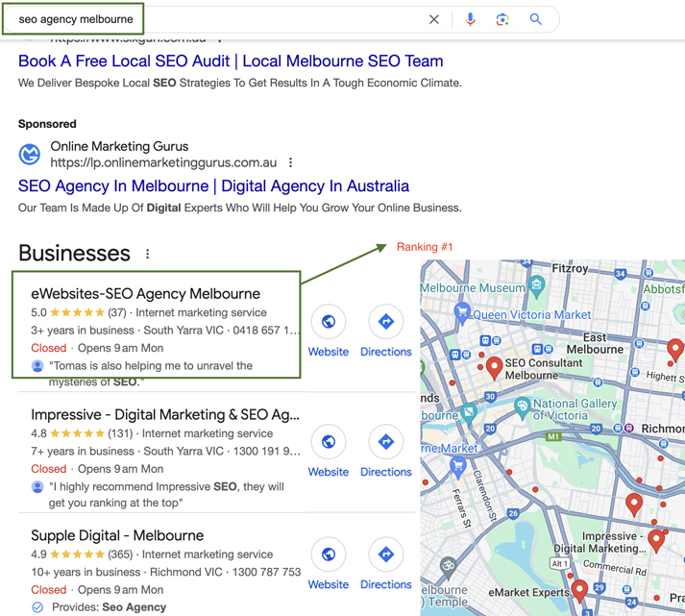Click National Gallery of Victoria marker
Viewport: 685px width, 616px height.
pos(522,407)
